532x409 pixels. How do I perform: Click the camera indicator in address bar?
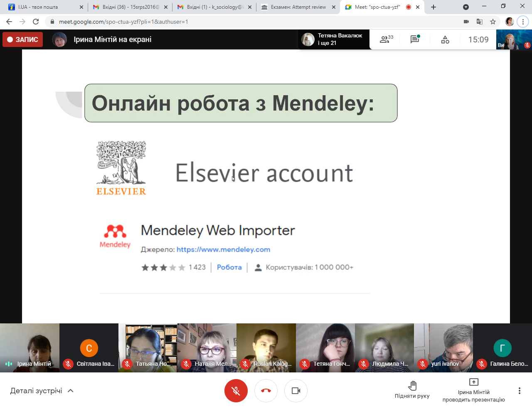coord(466,22)
